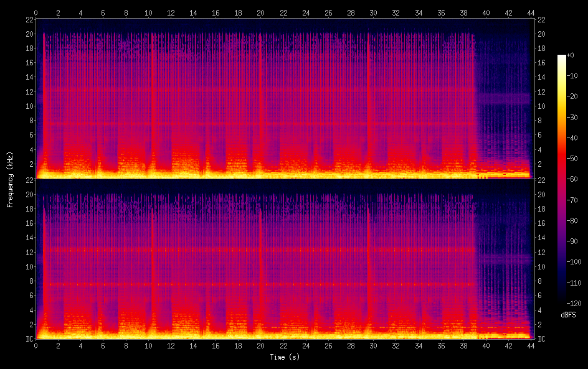
Task: Click the DC label at lower channel's bottom left
Action: [x=28, y=339]
